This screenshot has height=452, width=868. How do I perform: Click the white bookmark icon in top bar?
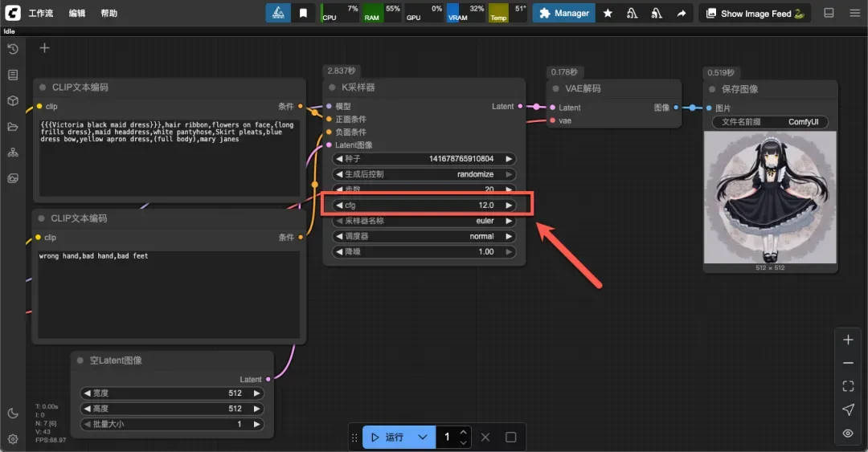pos(303,13)
